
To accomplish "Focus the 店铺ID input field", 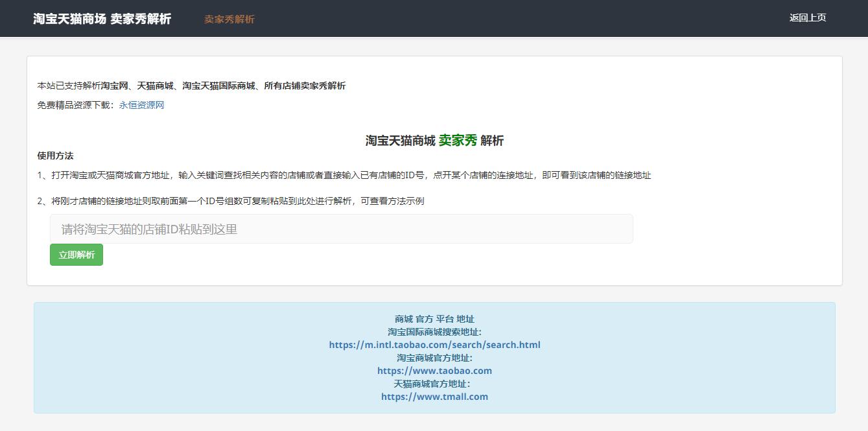I will point(342,229).
